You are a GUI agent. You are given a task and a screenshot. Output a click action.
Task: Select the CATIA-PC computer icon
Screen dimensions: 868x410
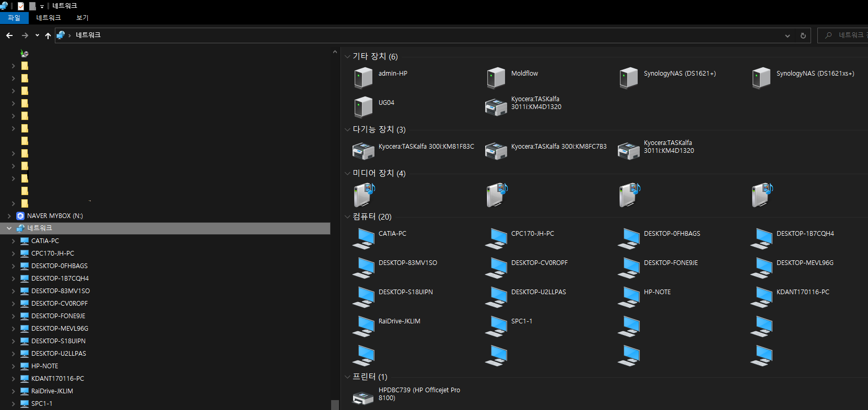(x=363, y=238)
